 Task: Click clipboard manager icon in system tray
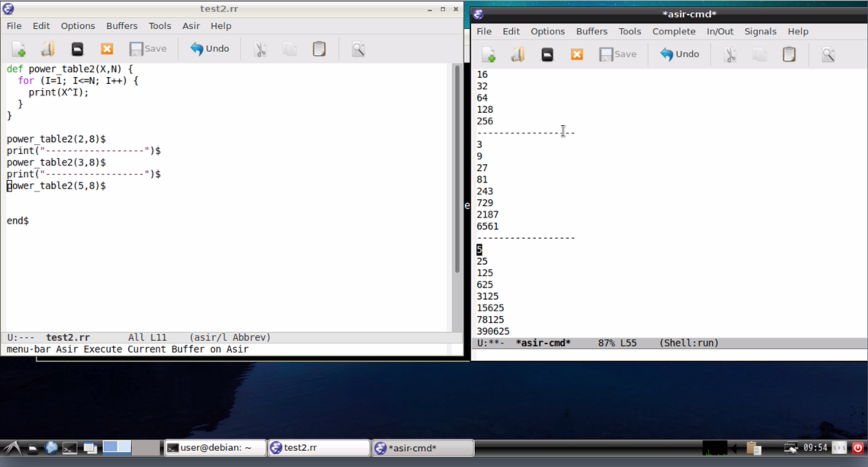coord(753,448)
